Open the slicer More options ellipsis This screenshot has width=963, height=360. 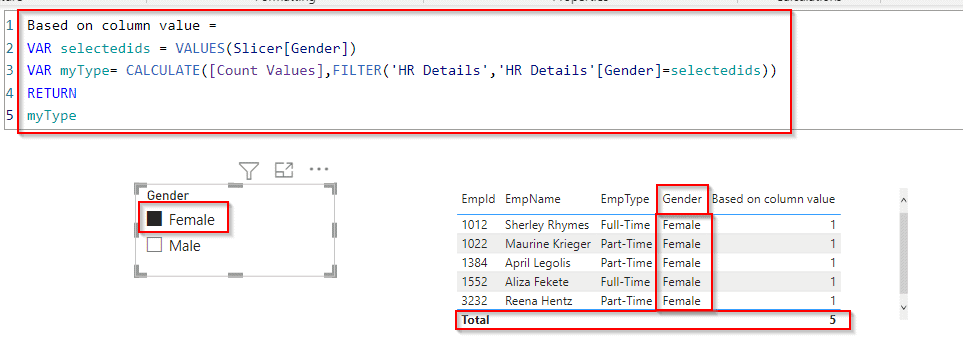click(319, 169)
